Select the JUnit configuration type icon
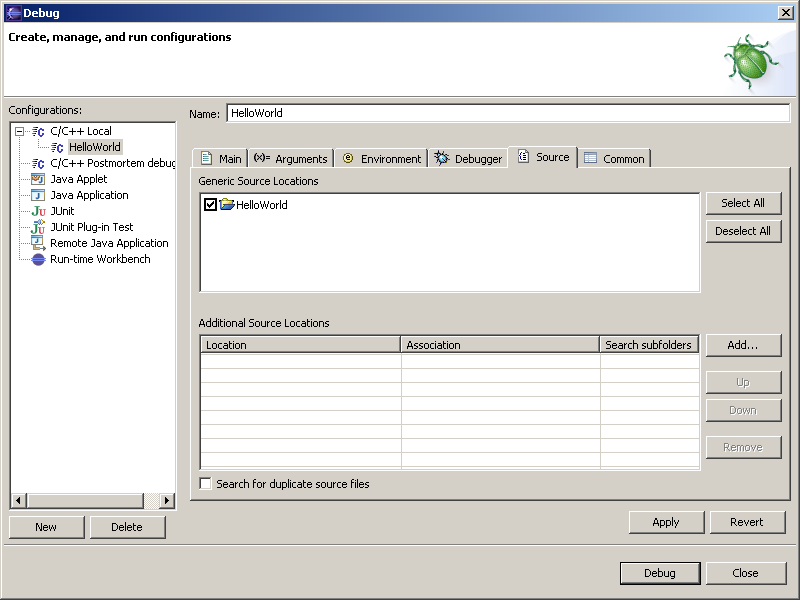Viewport: 800px width, 600px height. click(x=38, y=211)
